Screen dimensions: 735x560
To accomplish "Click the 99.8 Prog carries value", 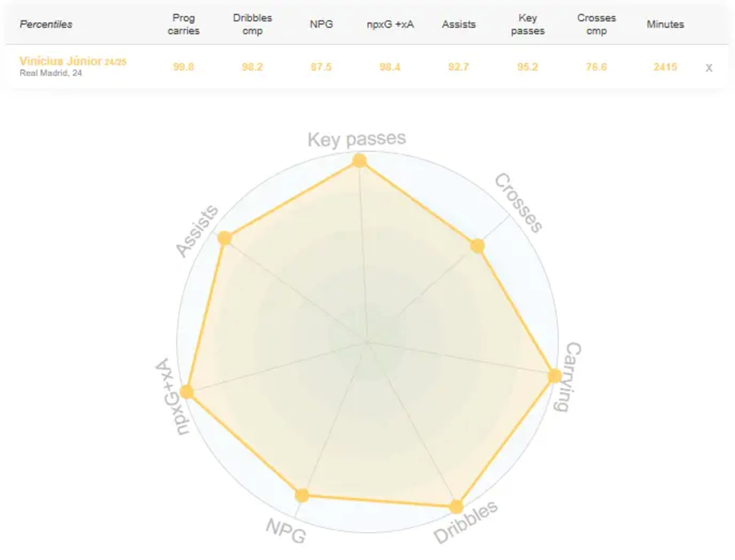I will 183,67.
